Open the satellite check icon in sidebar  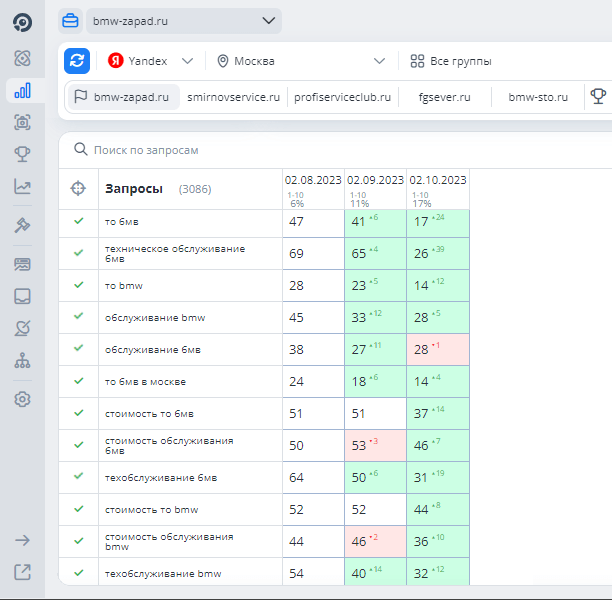tap(22, 328)
